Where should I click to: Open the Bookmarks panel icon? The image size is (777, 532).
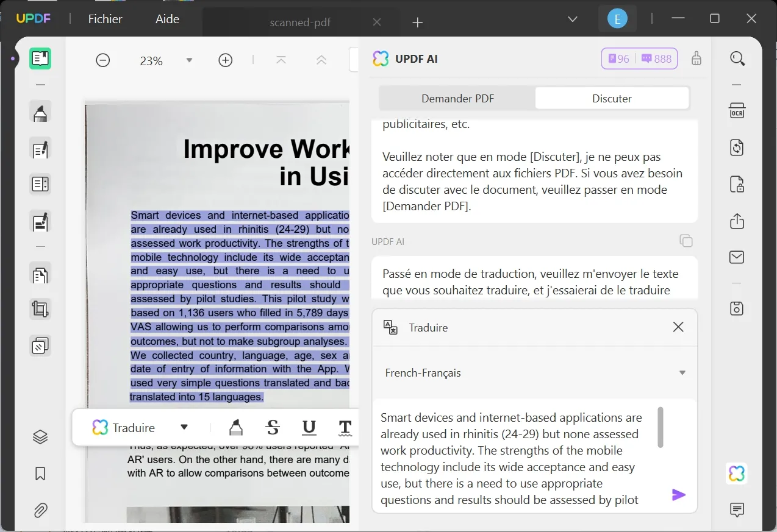pos(40,473)
